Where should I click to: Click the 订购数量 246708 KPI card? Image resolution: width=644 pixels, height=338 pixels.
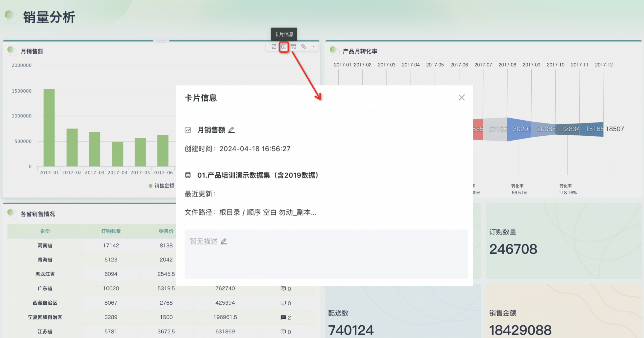click(x=564, y=241)
